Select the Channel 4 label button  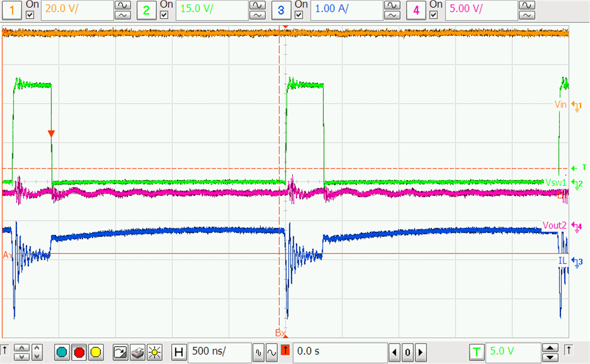click(x=416, y=10)
